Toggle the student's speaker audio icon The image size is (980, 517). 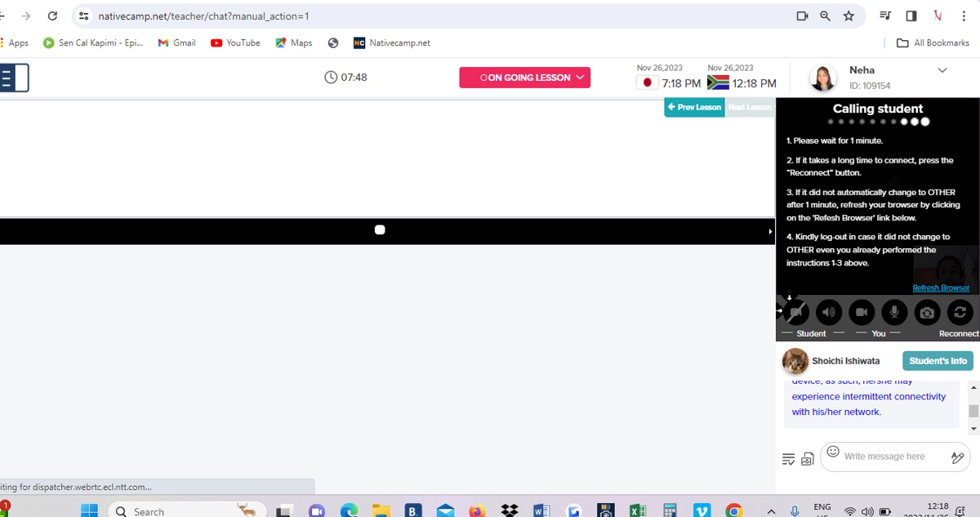828,312
